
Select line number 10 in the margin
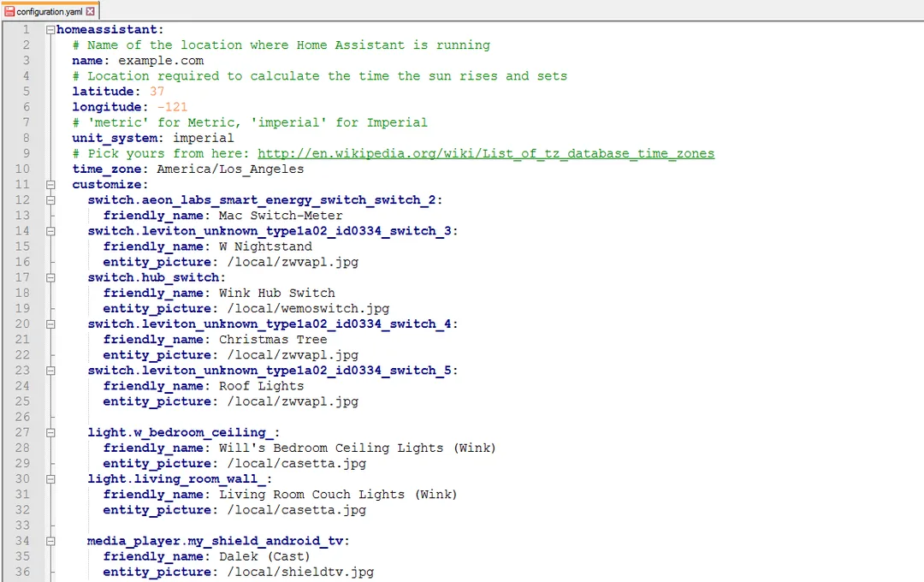coord(22,169)
